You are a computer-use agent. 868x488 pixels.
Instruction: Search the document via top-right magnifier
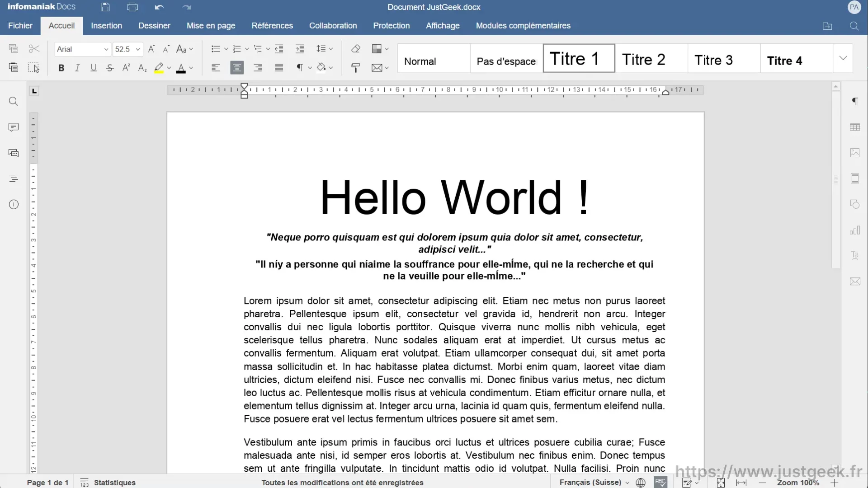[x=854, y=26]
